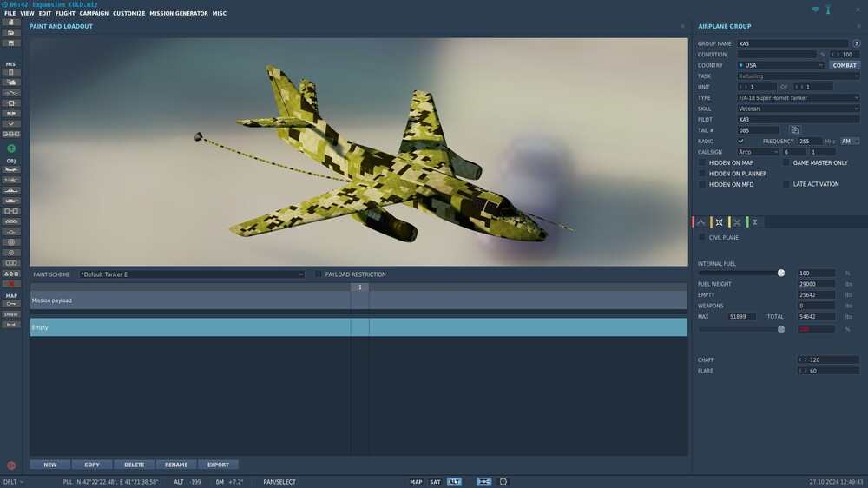
Task: Click the help question mark icon beside Group Name
Action: point(857,43)
